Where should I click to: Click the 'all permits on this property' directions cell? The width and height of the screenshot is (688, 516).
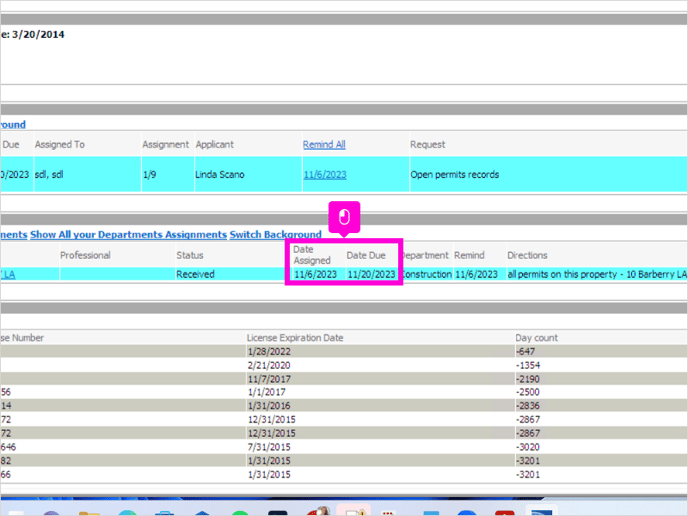597,275
